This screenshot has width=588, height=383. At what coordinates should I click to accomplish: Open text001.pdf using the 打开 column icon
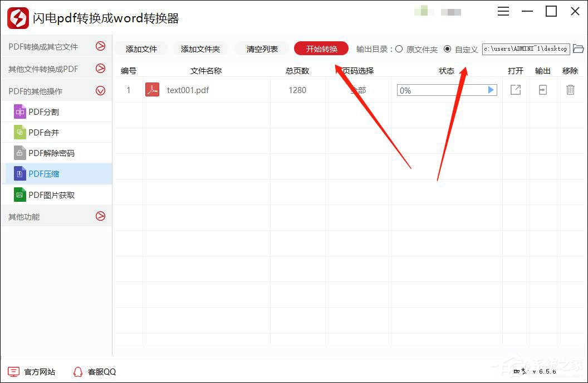(x=515, y=90)
